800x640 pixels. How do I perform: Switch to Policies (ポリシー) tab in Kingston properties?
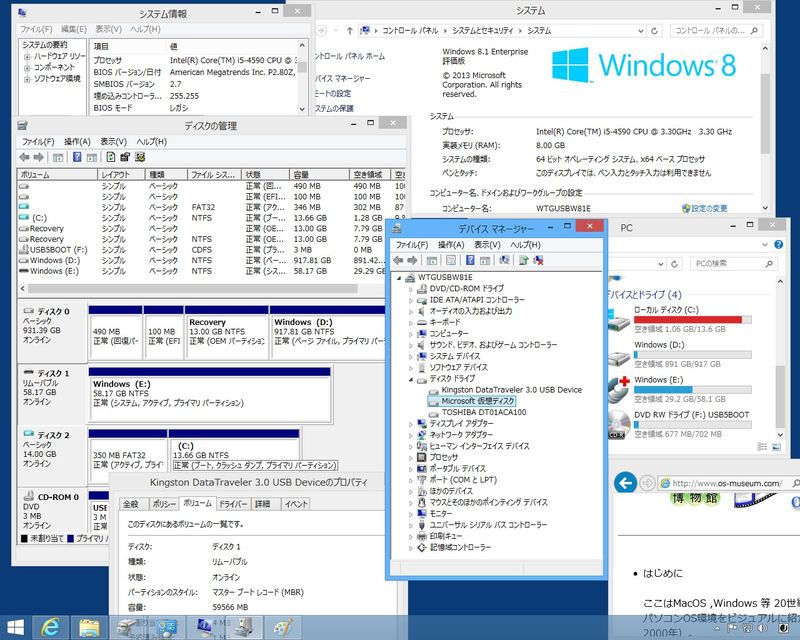tap(164, 504)
